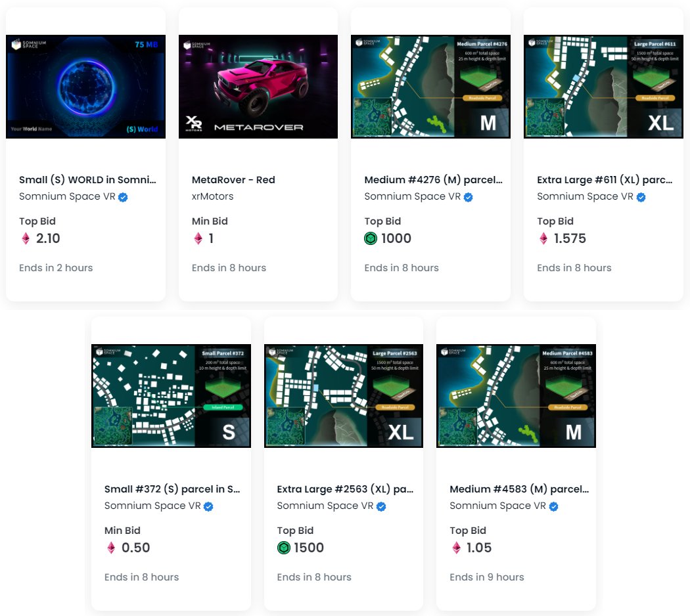Click the verified badge on Small WORLD card
This screenshot has width=690, height=616.
click(x=124, y=198)
